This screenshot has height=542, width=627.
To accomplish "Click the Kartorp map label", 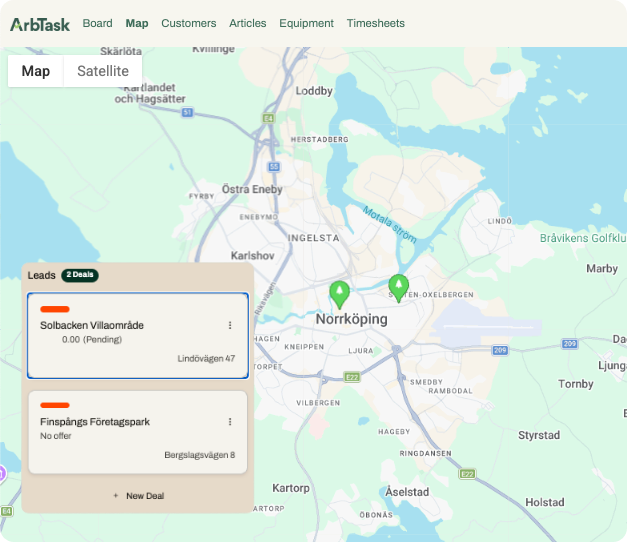I will point(291,488).
